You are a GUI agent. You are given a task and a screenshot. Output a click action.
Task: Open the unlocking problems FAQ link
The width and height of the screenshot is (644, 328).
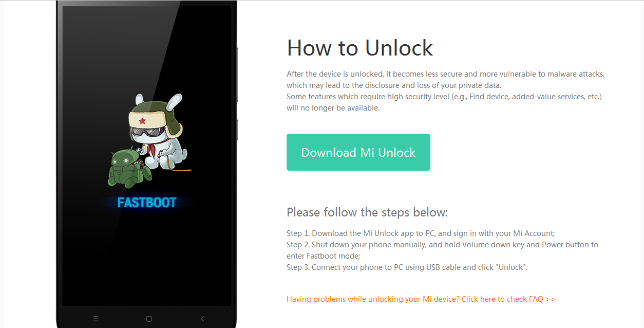(x=421, y=299)
